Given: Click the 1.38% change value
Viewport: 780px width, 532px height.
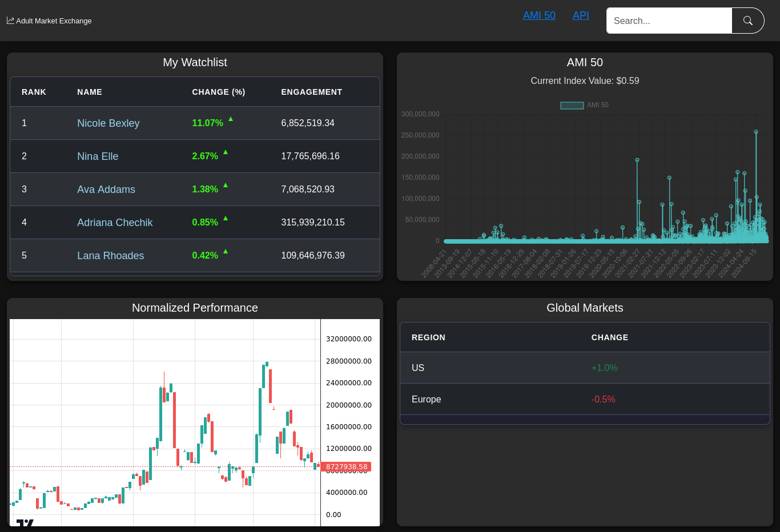Looking at the screenshot, I should pyautogui.click(x=205, y=190).
